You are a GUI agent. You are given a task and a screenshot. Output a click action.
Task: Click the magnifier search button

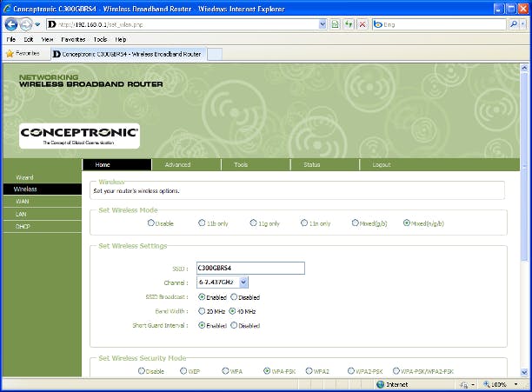coord(514,24)
